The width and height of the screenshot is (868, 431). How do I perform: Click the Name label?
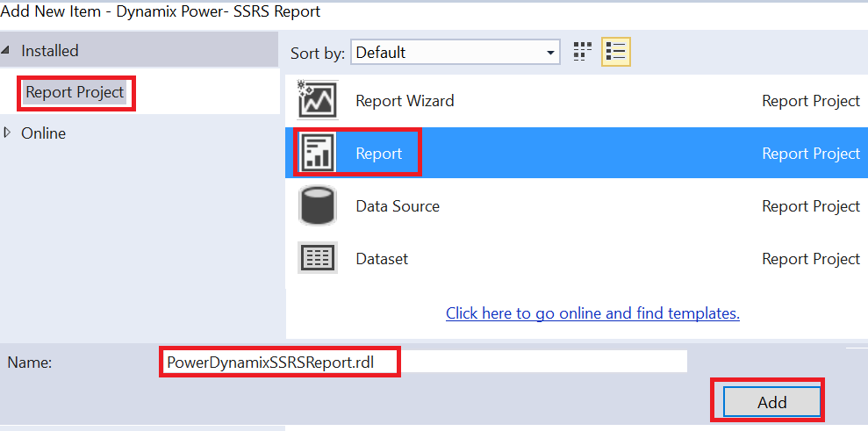[29, 363]
